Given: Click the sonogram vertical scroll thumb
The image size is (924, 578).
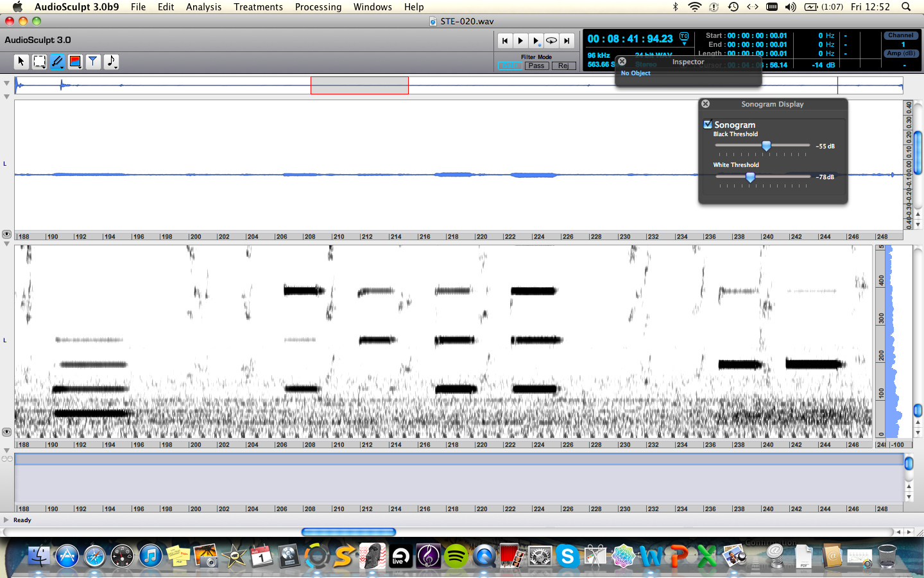Looking at the screenshot, I should tap(918, 410).
